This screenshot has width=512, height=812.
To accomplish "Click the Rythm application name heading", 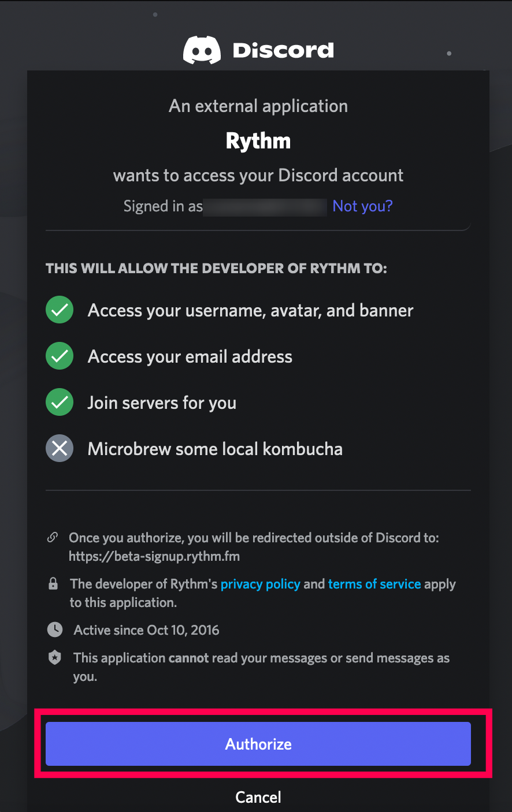I will tap(258, 141).
